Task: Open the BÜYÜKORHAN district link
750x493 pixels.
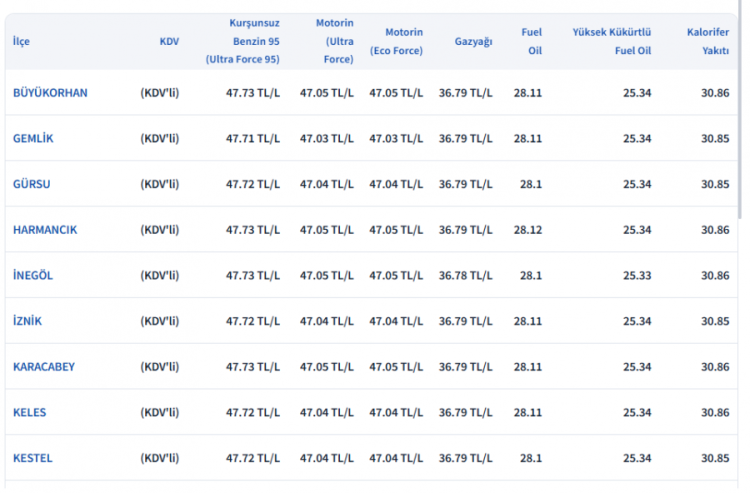Action: (50, 93)
